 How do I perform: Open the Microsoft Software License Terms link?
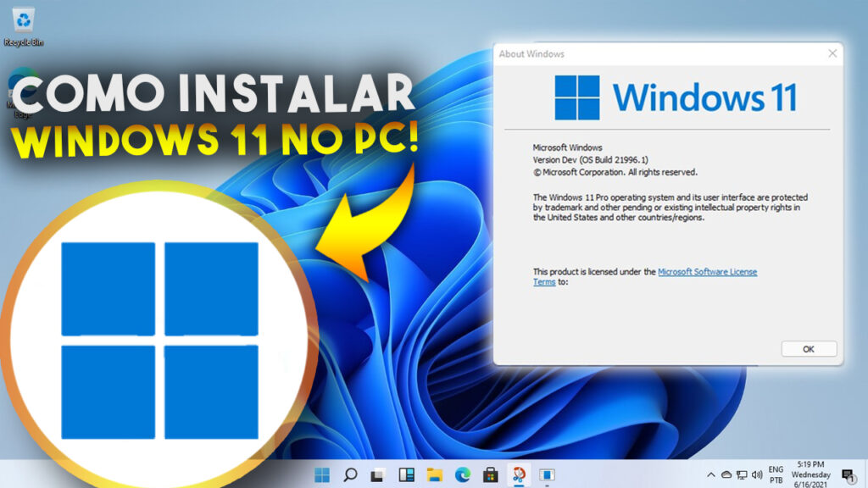pyautogui.click(x=707, y=272)
